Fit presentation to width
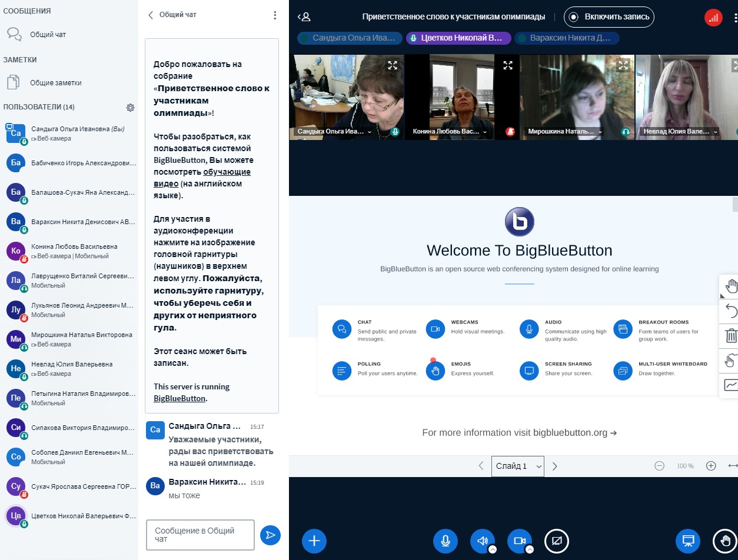This screenshot has width=738, height=560. click(x=732, y=466)
